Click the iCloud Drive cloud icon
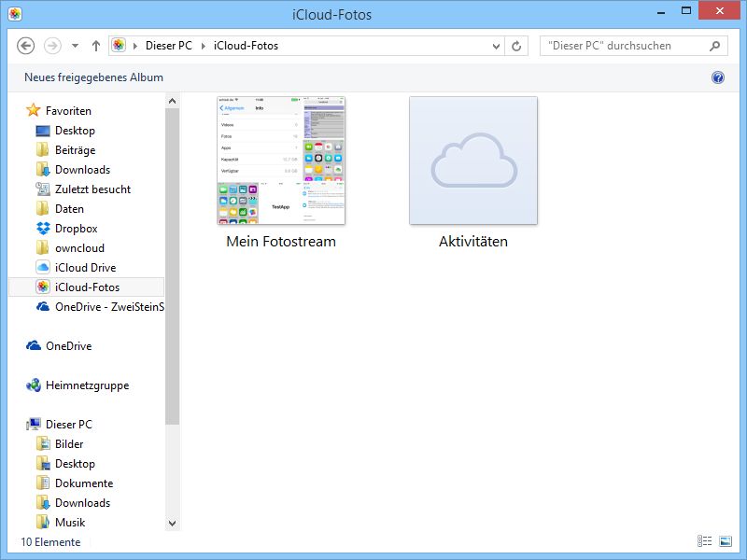 (x=43, y=267)
